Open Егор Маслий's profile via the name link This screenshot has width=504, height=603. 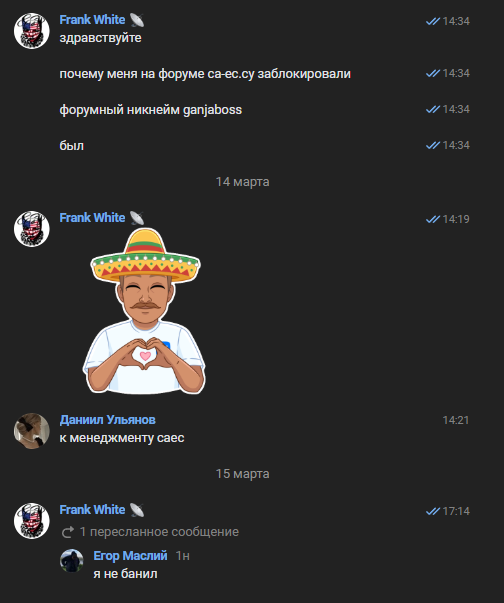[x=130, y=556]
